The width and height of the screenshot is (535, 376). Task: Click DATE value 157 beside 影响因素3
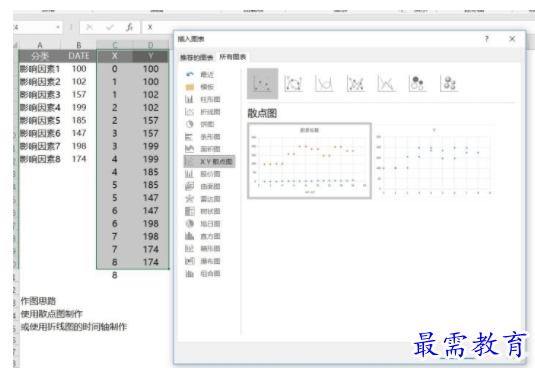click(x=79, y=95)
